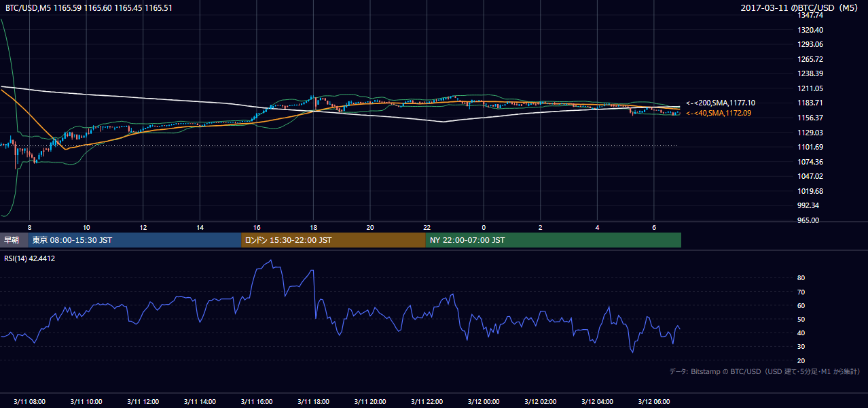Click price axis value 1074.36

click(812, 162)
